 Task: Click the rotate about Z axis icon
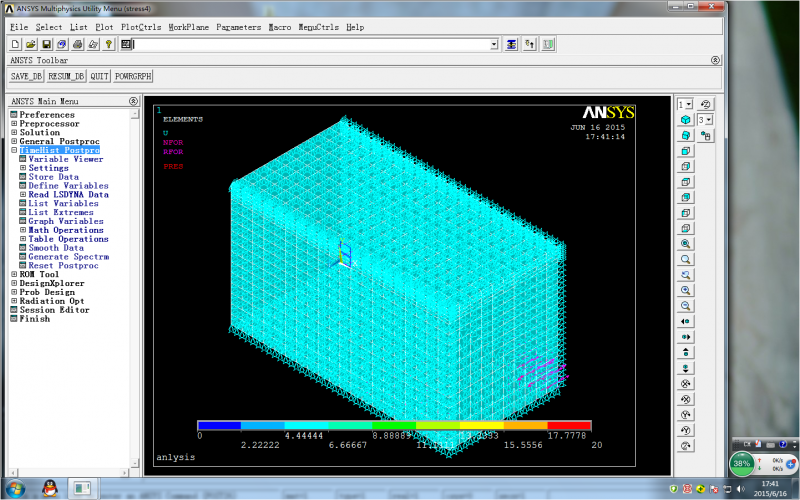686,446
